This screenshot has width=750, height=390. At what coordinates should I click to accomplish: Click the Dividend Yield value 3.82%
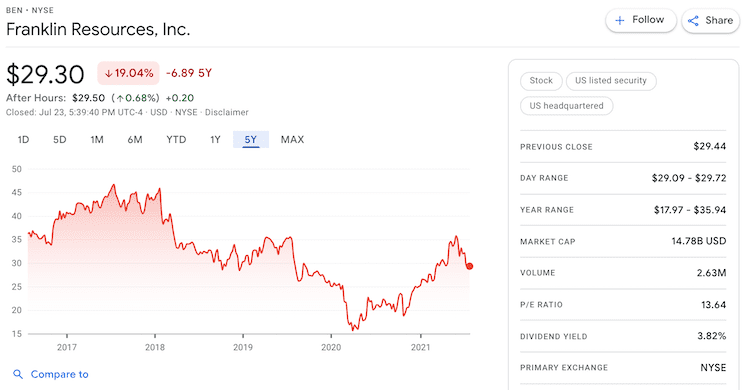coord(711,336)
